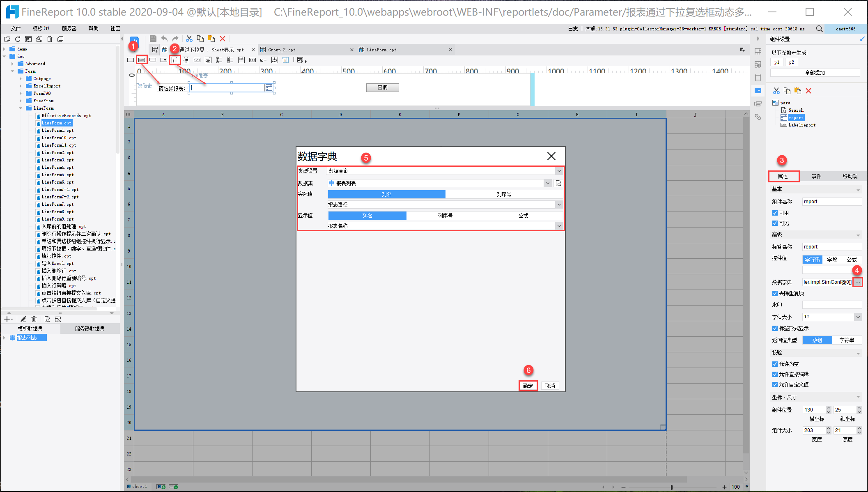
Task: Click the scissors cut icon in top toolbar
Action: tap(189, 39)
